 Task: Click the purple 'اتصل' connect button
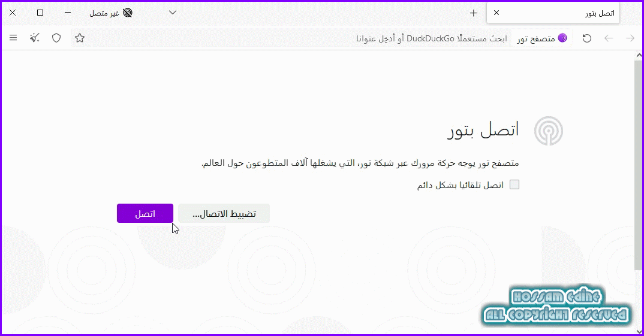point(145,213)
